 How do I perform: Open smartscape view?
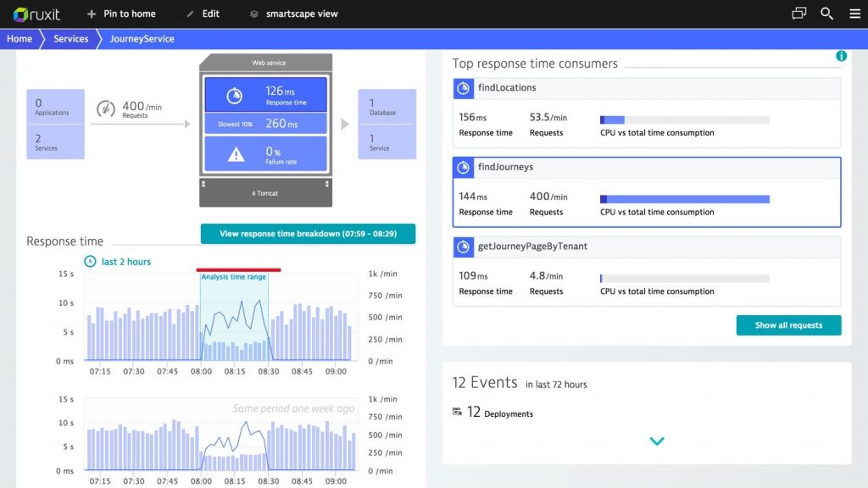point(293,14)
